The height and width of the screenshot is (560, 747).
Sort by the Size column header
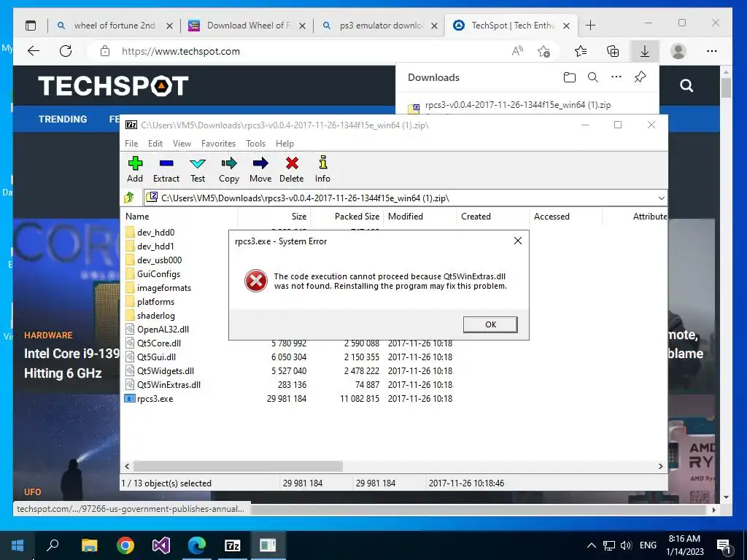pos(274,216)
